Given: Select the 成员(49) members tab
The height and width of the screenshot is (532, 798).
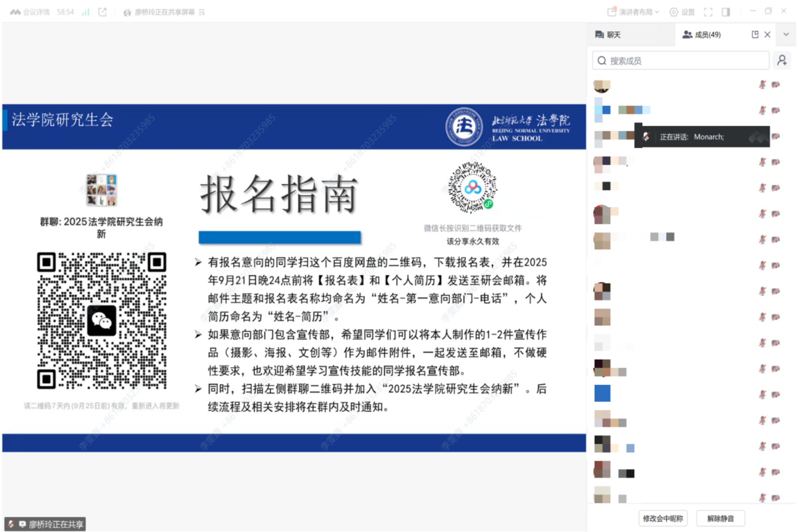Looking at the screenshot, I should click(x=702, y=35).
